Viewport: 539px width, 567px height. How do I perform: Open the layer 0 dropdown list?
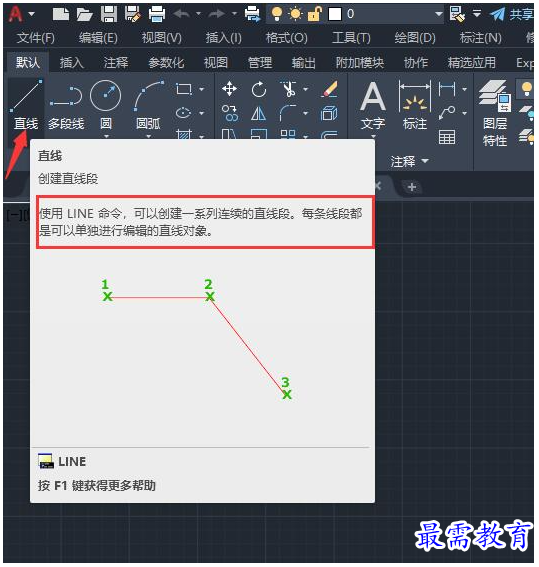438,14
